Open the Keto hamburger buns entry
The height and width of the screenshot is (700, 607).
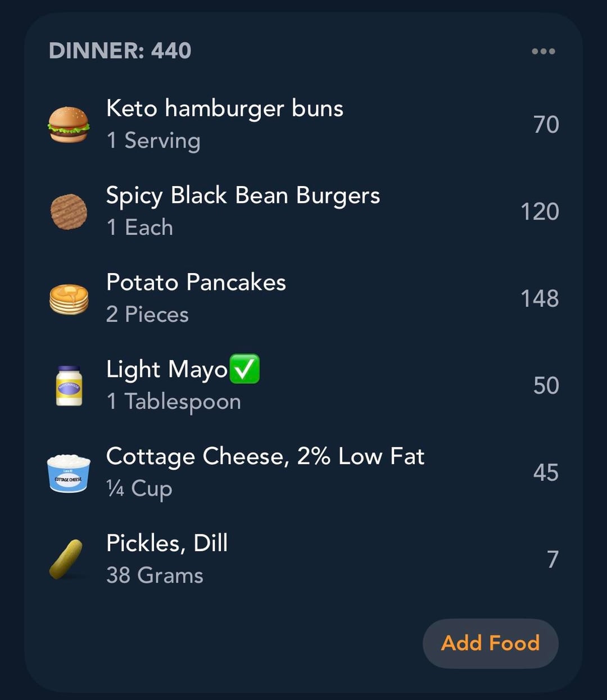pos(224,108)
